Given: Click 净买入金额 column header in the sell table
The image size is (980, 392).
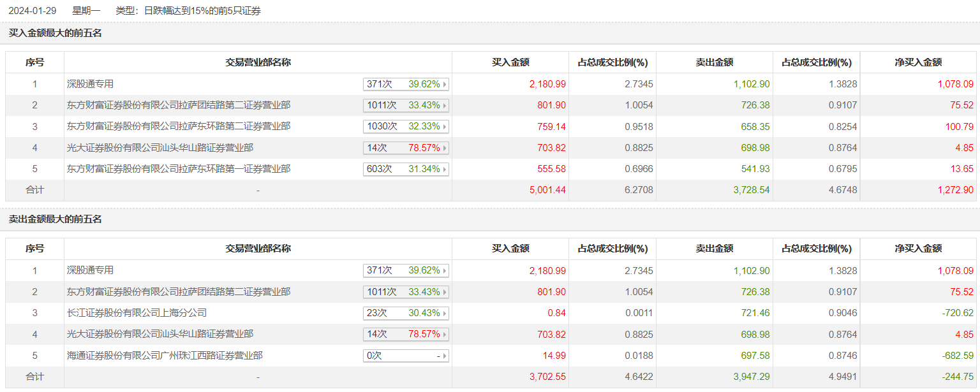Looking at the screenshot, I should pos(918,249).
